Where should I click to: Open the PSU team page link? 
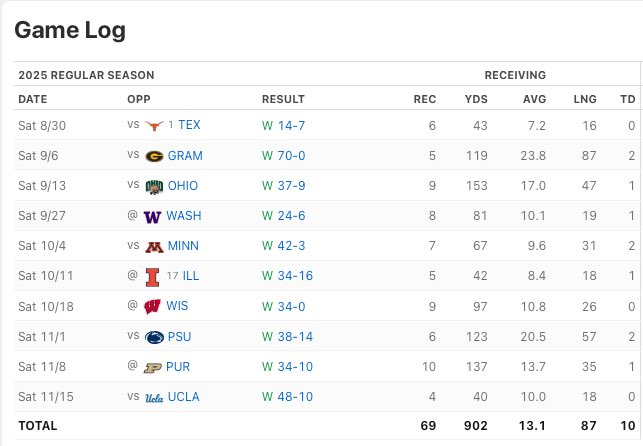(179, 337)
